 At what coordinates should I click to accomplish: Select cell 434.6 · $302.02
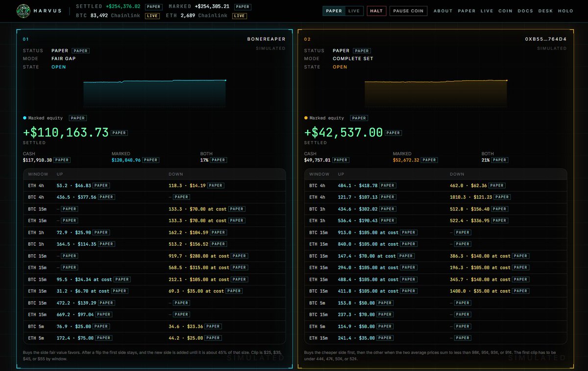click(x=358, y=209)
